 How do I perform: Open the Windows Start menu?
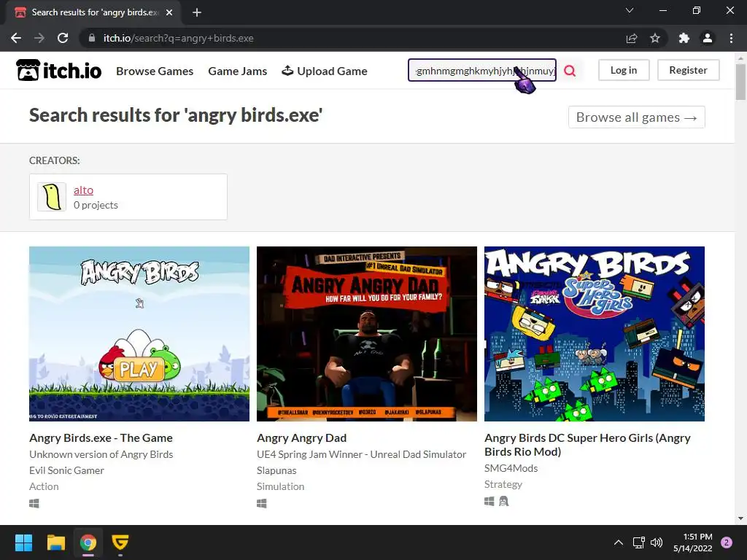point(23,542)
